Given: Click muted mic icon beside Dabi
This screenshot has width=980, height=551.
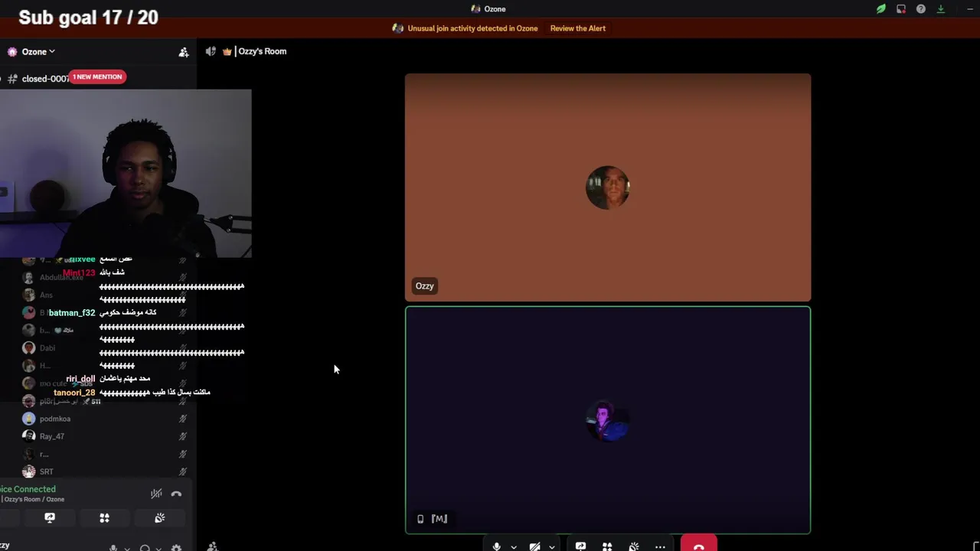Looking at the screenshot, I should tap(183, 348).
